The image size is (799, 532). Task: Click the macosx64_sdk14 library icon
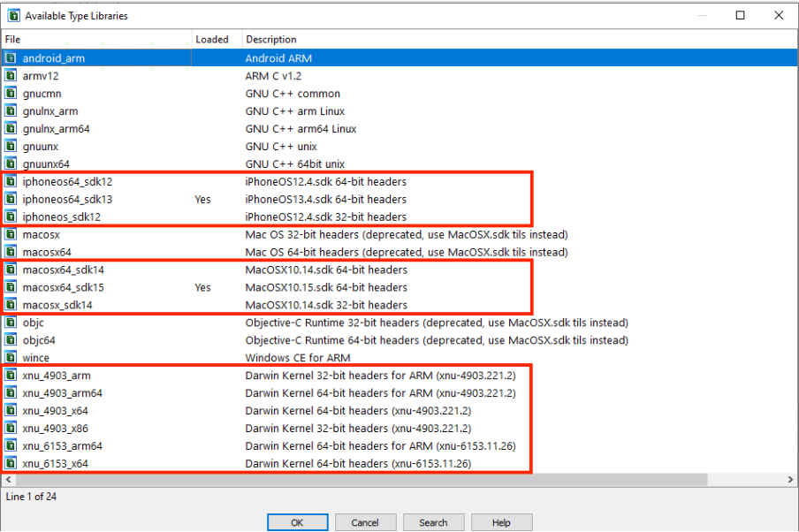click(x=11, y=270)
